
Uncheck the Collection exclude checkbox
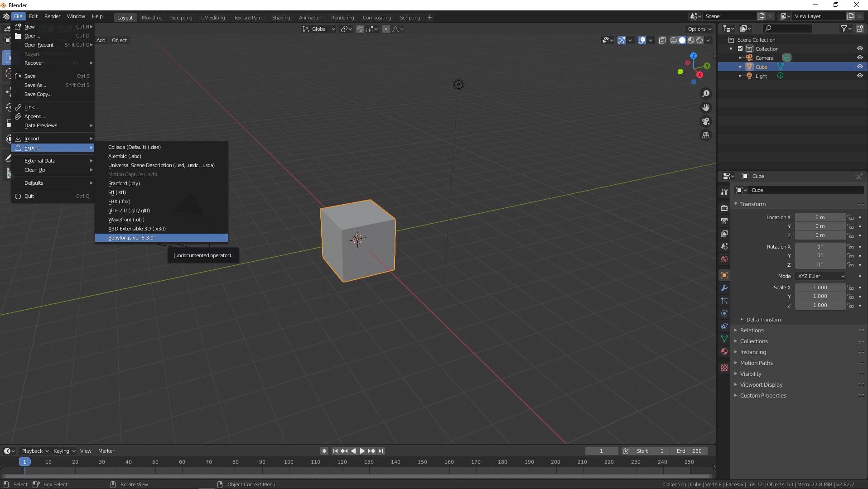coord(740,48)
